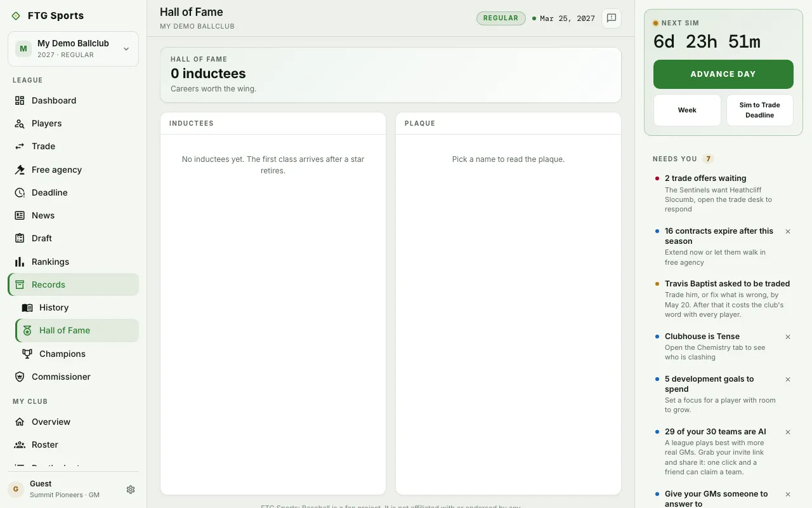This screenshot has width=812, height=508.
Task: Click the Advance Day button
Action: (x=723, y=74)
